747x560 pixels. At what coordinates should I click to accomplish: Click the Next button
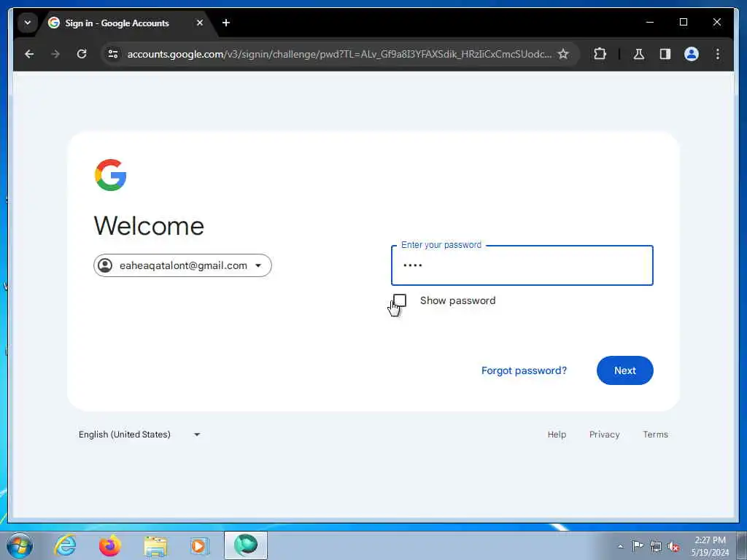pos(624,370)
